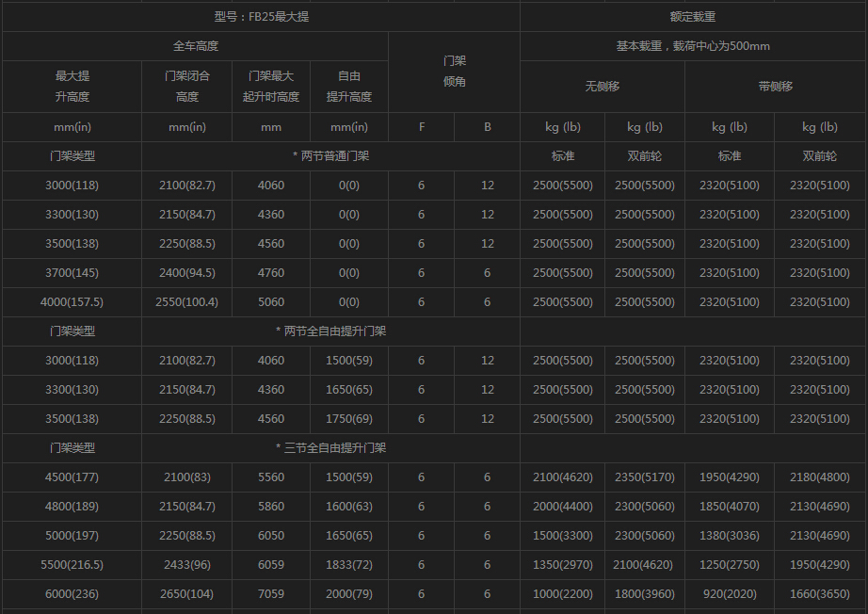The width and height of the screenshot is (868, 614).
Task: Click the 基本载重，载荷中心为500mm header
Action: point(693,46)
